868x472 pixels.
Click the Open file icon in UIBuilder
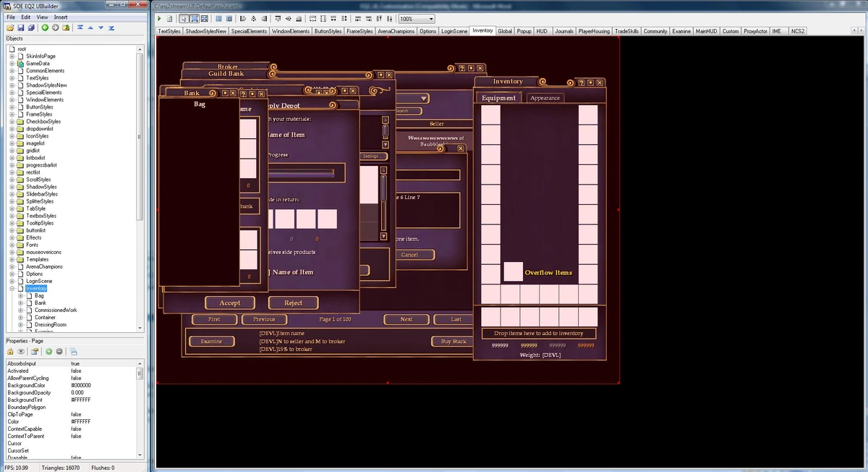(x=11, y=28)
